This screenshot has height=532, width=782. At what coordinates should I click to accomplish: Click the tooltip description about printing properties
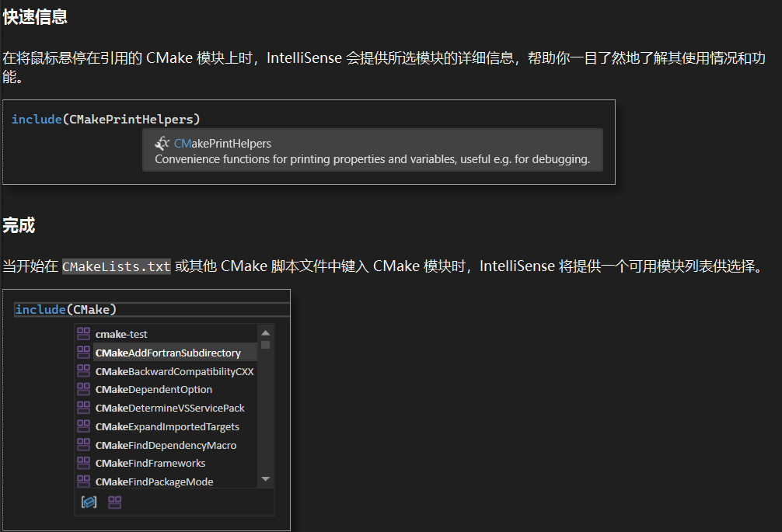372,159
